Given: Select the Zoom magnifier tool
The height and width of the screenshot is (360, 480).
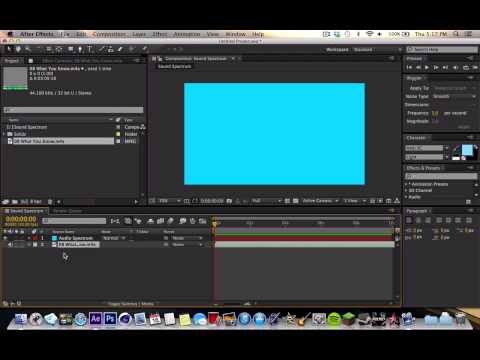Looking at the screenshot, I should 28,49.
